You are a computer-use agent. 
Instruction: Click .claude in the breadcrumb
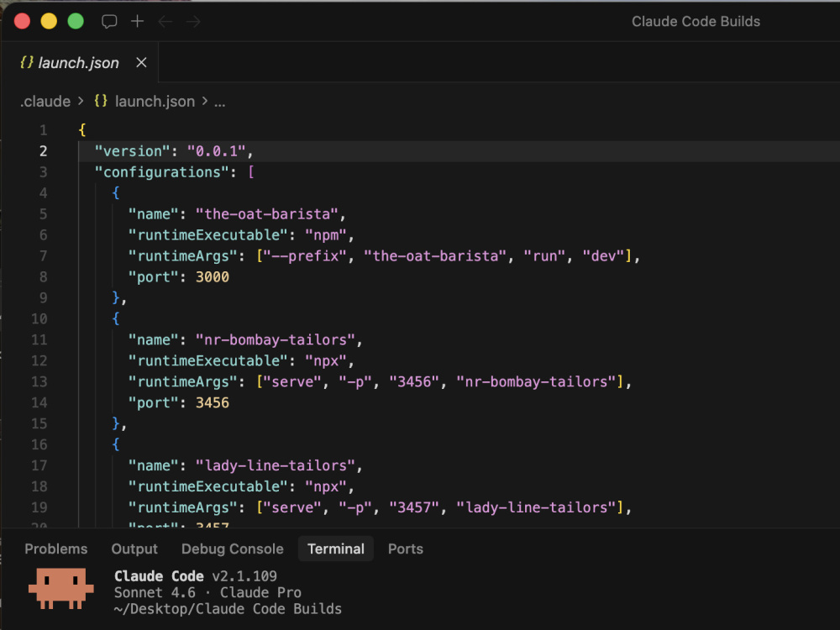point(45,102)
